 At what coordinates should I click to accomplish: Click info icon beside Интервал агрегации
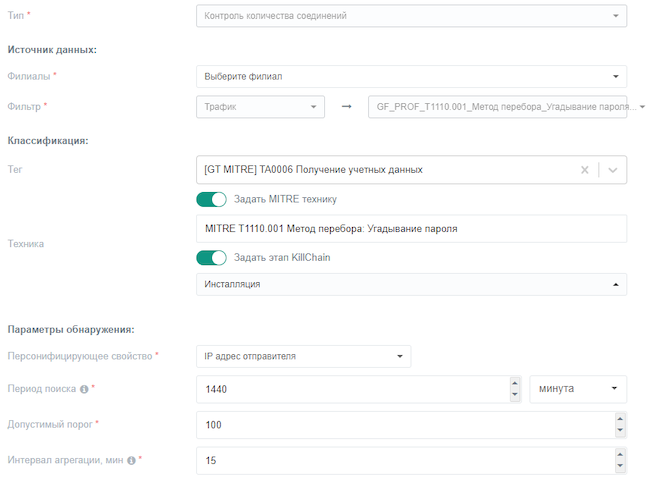click(132, 461)
